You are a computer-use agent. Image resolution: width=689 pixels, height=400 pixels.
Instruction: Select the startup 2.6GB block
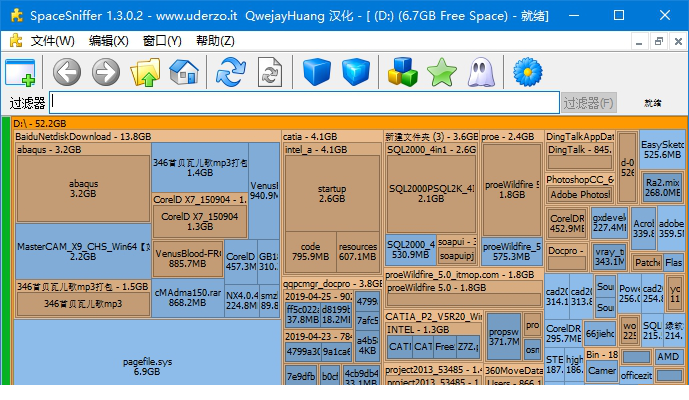(332, 193)
